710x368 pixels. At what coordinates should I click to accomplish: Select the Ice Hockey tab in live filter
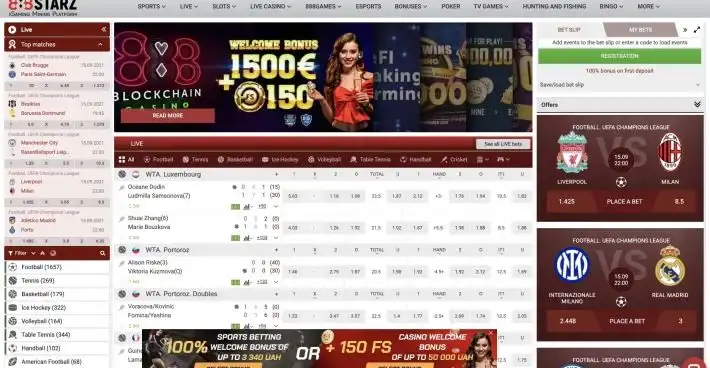280,159
